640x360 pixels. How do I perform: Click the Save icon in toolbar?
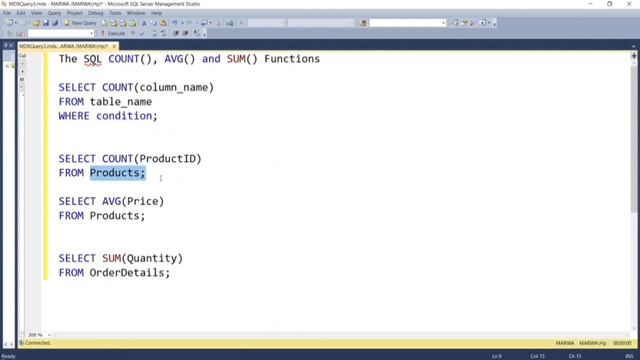46,23
